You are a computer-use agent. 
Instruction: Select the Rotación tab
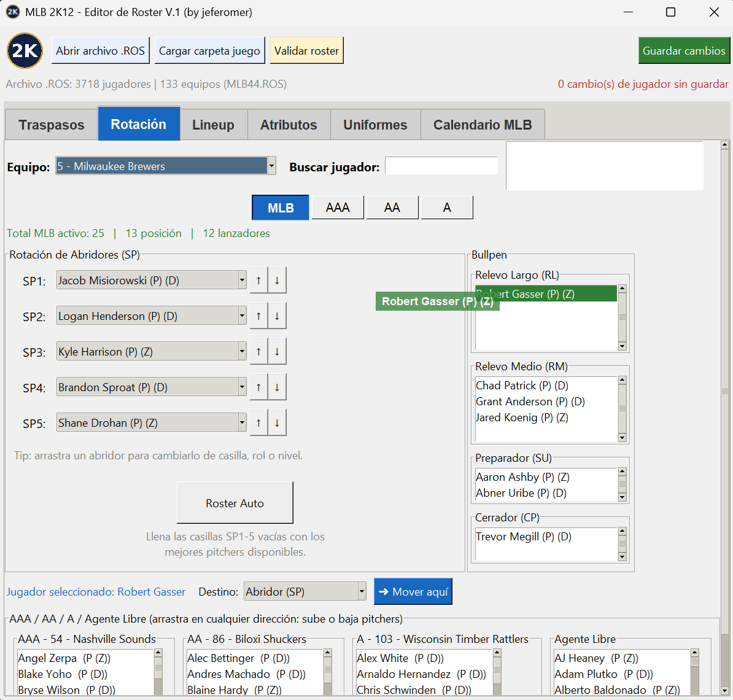pyautogui.click(x=139, y=124)
